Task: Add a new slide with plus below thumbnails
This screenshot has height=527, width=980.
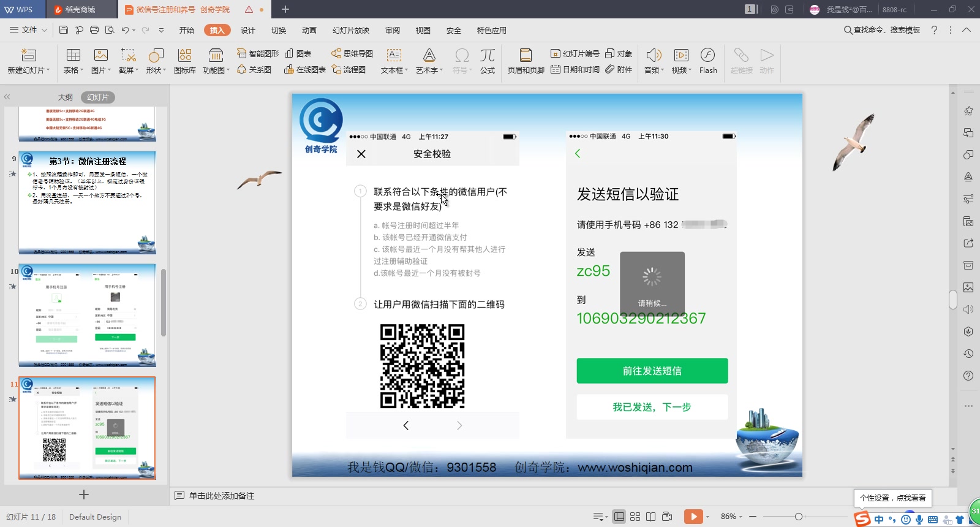Action: click(84, 495)
